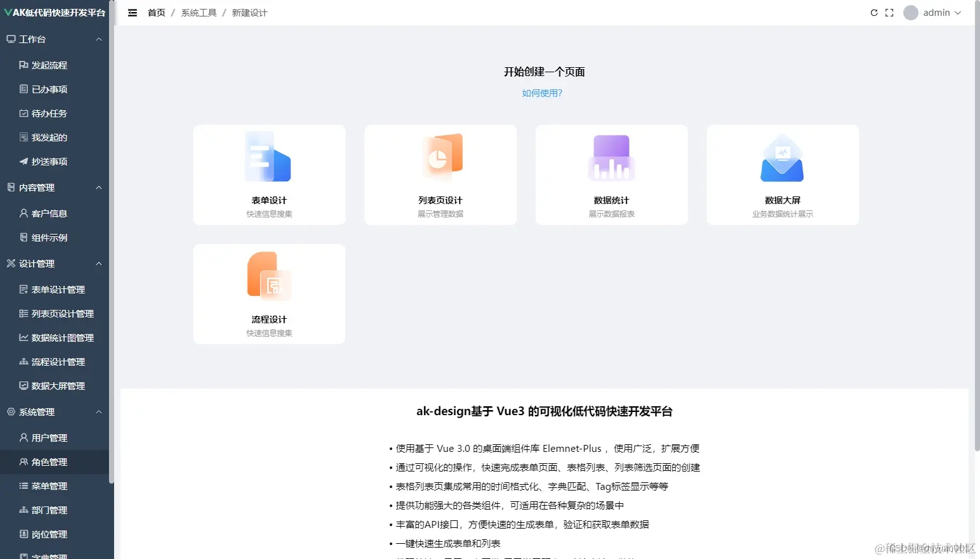Click the 数据统计图管理 chart icon

pyautogui.click(x=23, y=338)
